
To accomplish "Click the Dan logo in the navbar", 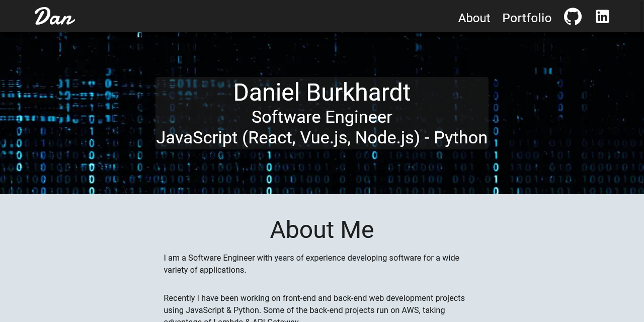I will (54, 16).
